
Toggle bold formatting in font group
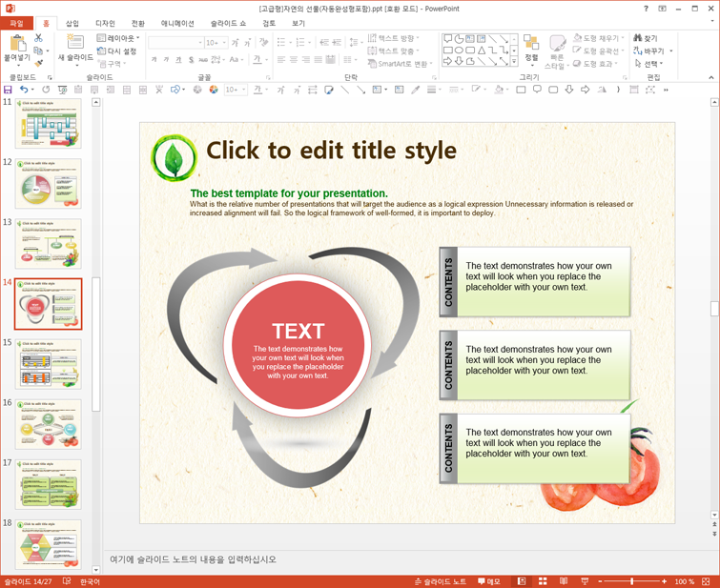pos(154,59)
